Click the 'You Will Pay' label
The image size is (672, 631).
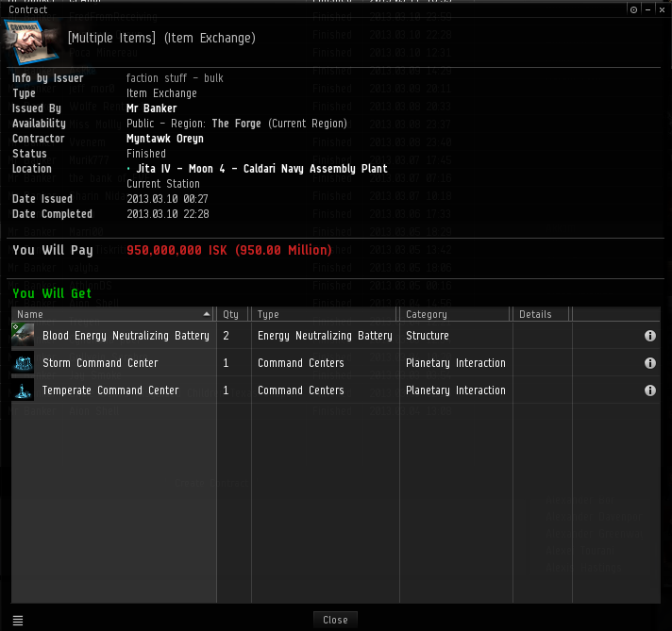(53, 250)
